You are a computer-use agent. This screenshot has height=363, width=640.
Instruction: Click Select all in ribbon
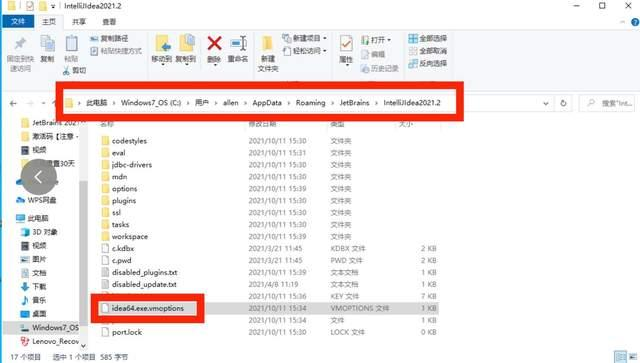coord(427,38)
